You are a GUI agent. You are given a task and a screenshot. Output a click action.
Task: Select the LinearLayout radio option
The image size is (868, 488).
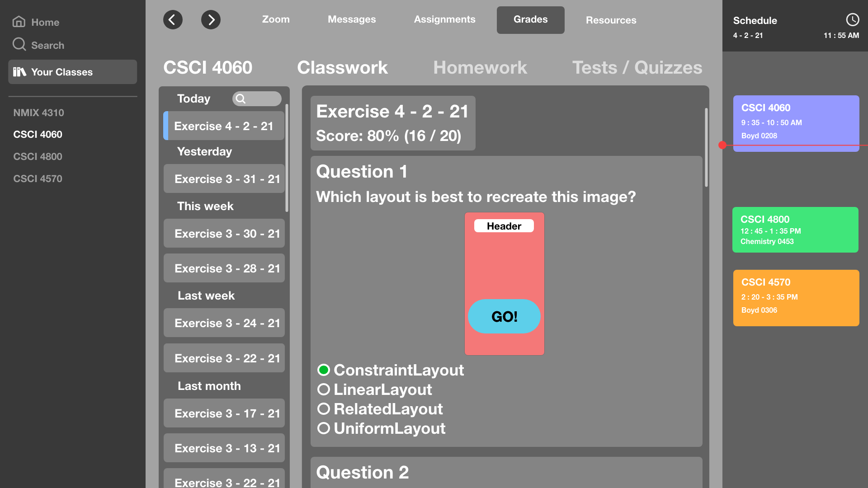coord(324,389)
